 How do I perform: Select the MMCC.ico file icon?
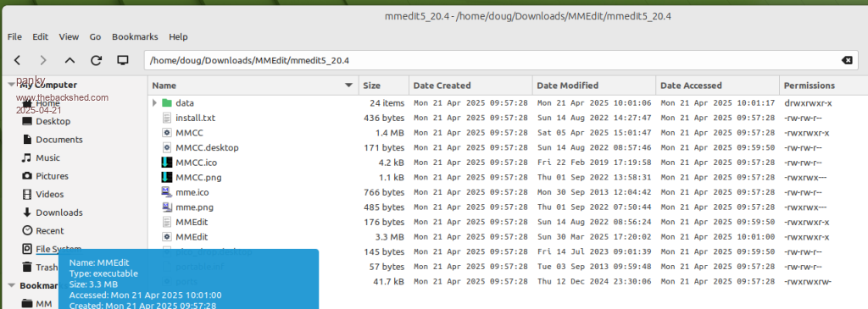click(x=168, y=163)
